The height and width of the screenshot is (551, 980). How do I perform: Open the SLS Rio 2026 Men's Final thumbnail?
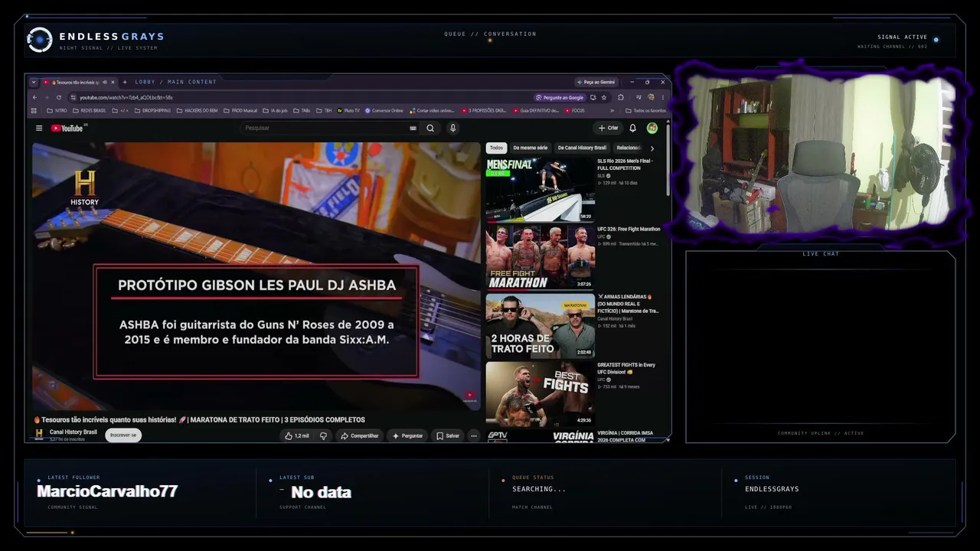(x=540, y=189)
